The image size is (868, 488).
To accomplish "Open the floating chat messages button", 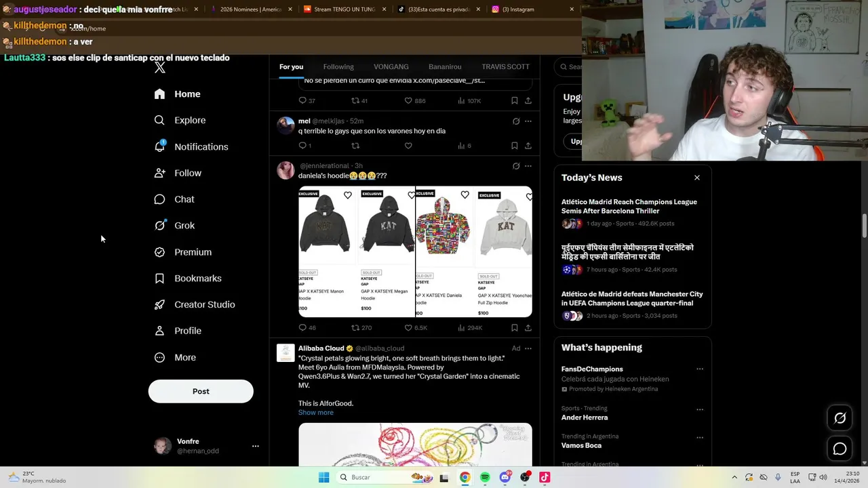I will coord(840,449).
